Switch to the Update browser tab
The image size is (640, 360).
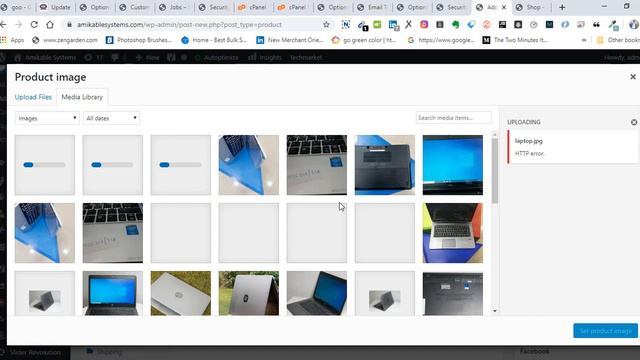pyautogui.click(x=56, y=7)
